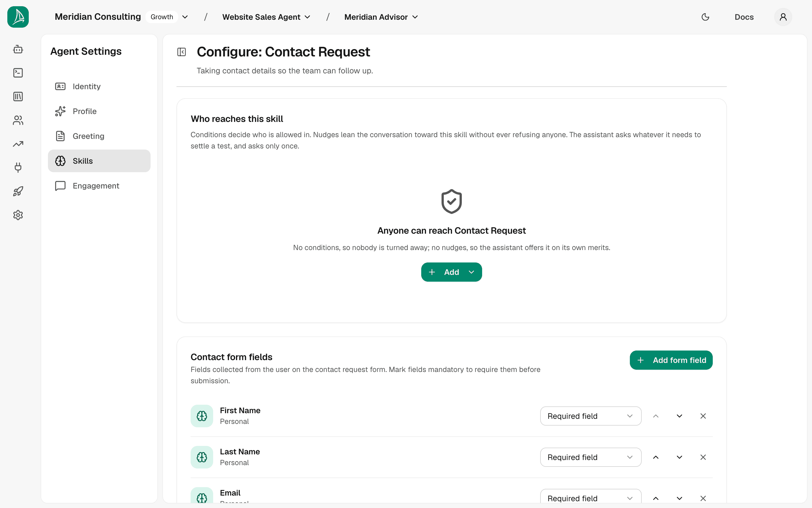Open First Name Required field dropdown
812x508 pixels.
[x=591, y=416]
